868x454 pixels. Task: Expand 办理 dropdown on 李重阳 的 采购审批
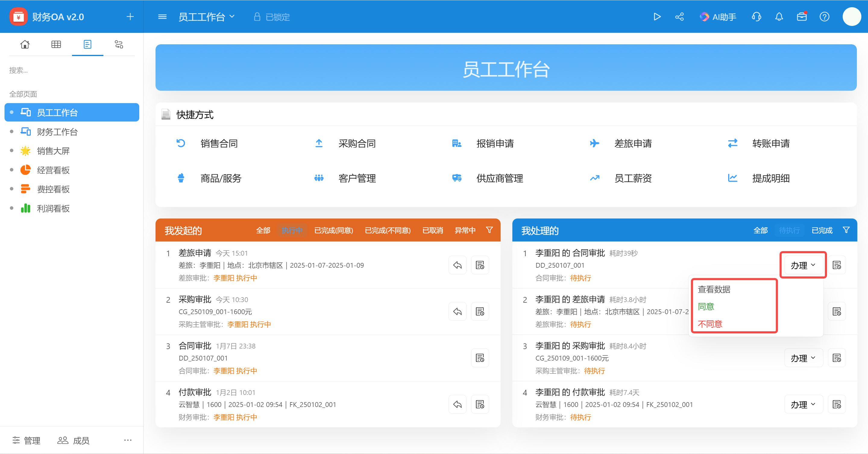pos(803,358)
